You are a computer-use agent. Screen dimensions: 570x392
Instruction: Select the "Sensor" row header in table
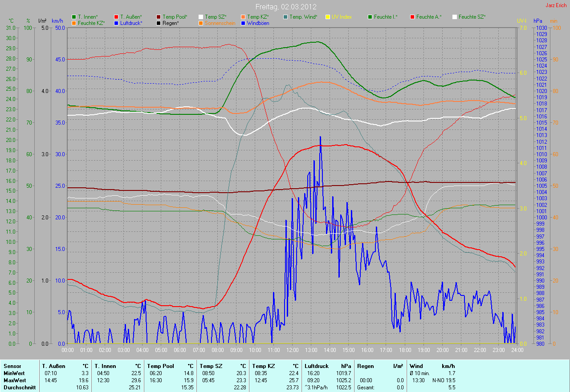[x=12, y=366]
